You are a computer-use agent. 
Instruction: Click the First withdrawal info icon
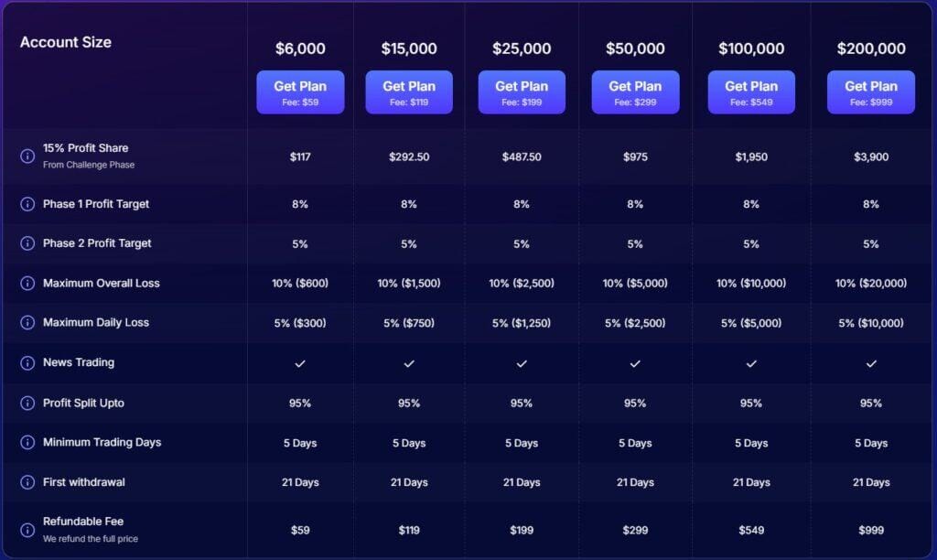pyautogui.click(x=27, y=482)
